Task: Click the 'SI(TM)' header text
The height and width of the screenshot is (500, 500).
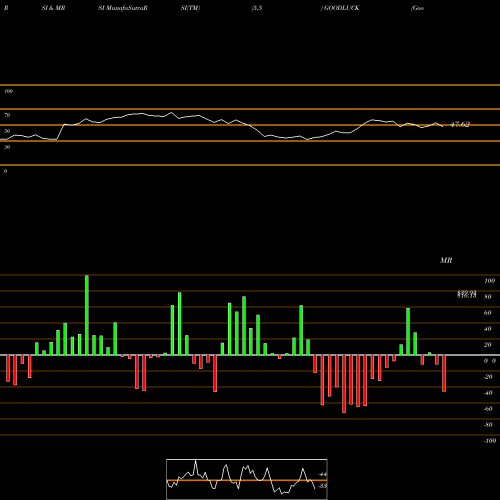Action: click(190, 8)
